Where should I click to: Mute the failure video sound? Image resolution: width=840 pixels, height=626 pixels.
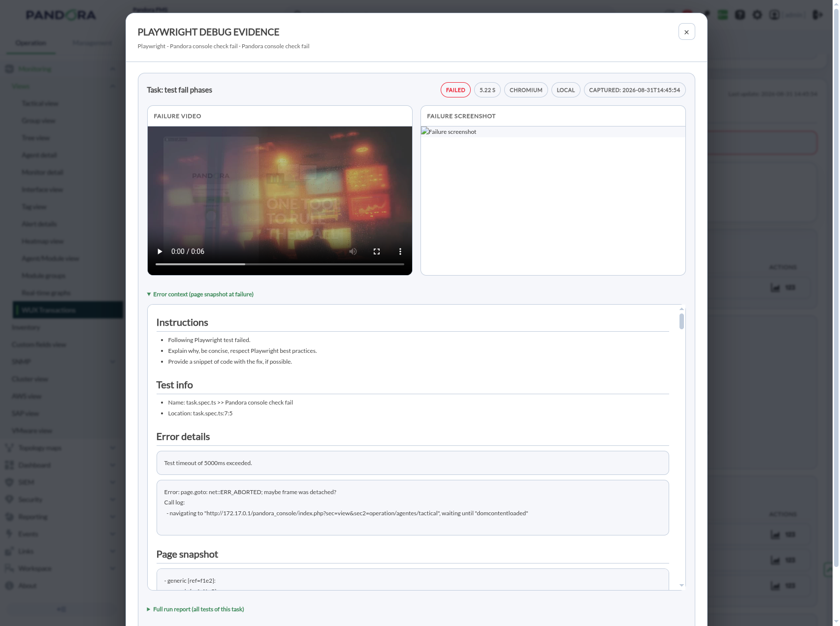(x=353, y=251)
